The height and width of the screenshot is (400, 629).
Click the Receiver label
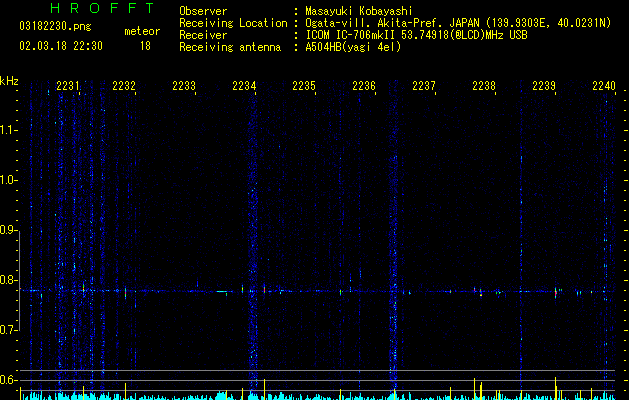pyautogui.click(x=203, y=35)
